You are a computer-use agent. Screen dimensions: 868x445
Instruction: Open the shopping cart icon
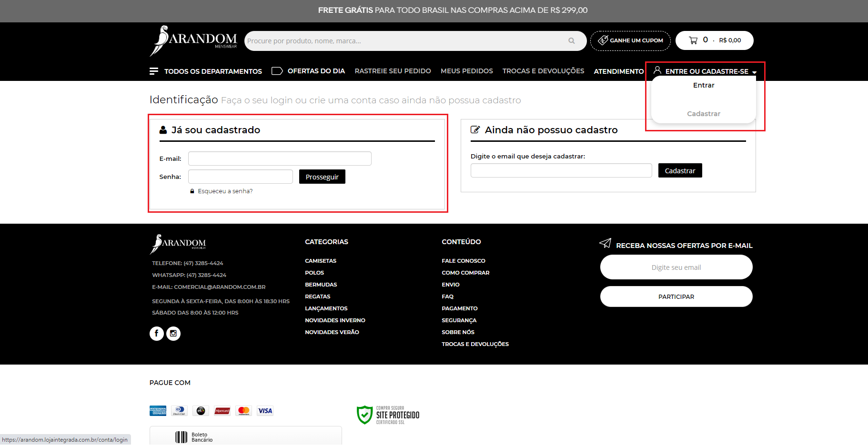[693, 40]
